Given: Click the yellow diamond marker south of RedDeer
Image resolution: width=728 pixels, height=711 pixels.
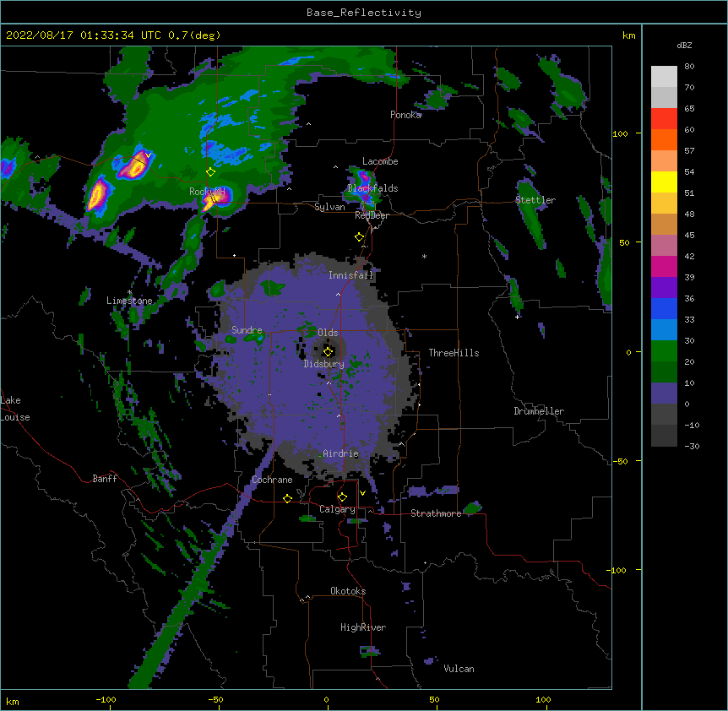Looking at the screenshot, I should tap(359, 237).
